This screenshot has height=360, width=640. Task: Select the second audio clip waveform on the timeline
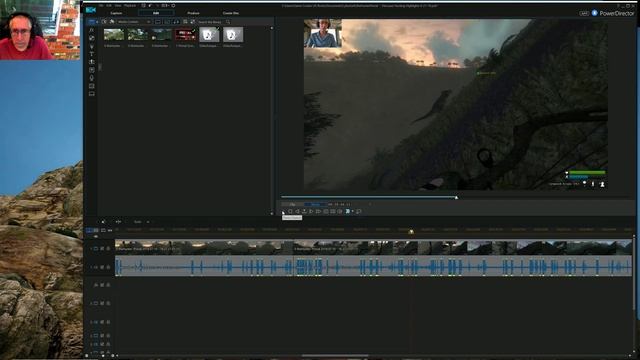point(463,266)
